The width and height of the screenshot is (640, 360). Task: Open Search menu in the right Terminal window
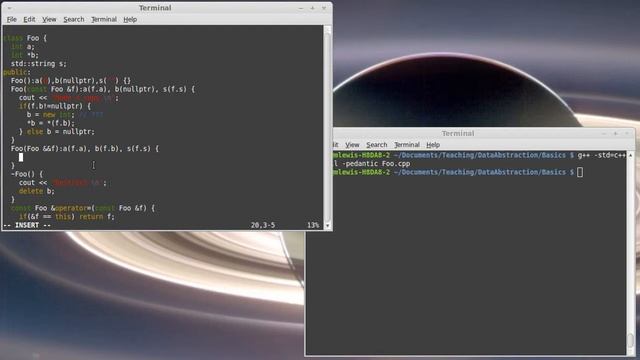coord(376,144)
